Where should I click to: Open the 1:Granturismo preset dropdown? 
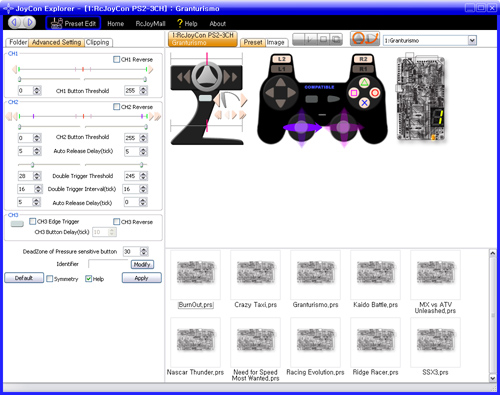click(472, 41)
